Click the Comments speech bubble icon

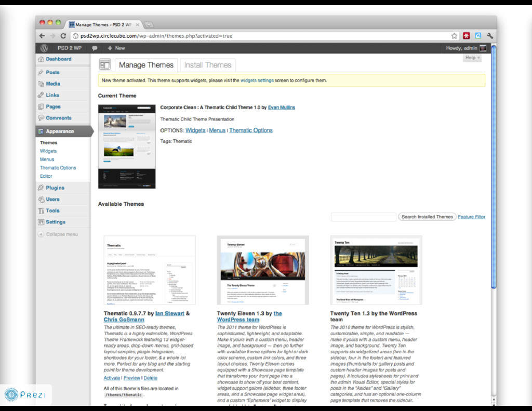[x=41, y=118]
